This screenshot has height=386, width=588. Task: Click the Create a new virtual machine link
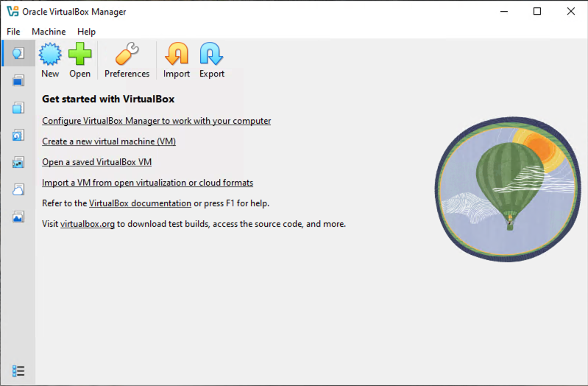(x=109, y=141)
